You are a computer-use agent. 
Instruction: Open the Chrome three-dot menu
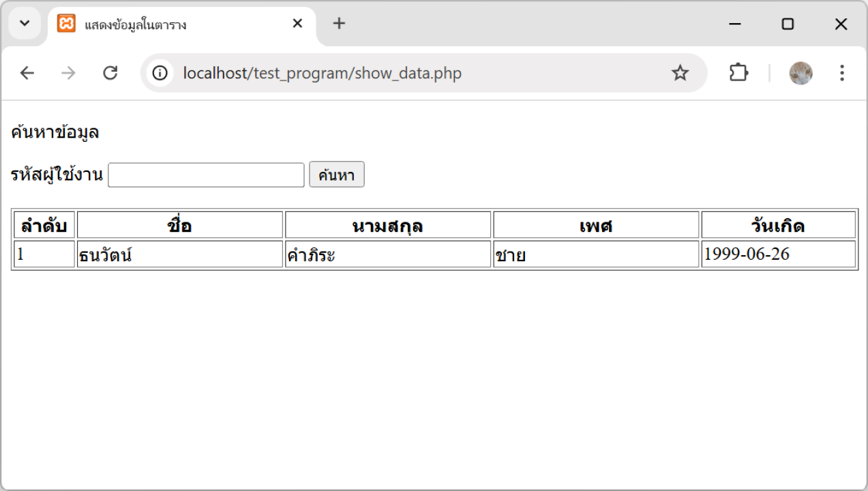[x=842, y=73]
